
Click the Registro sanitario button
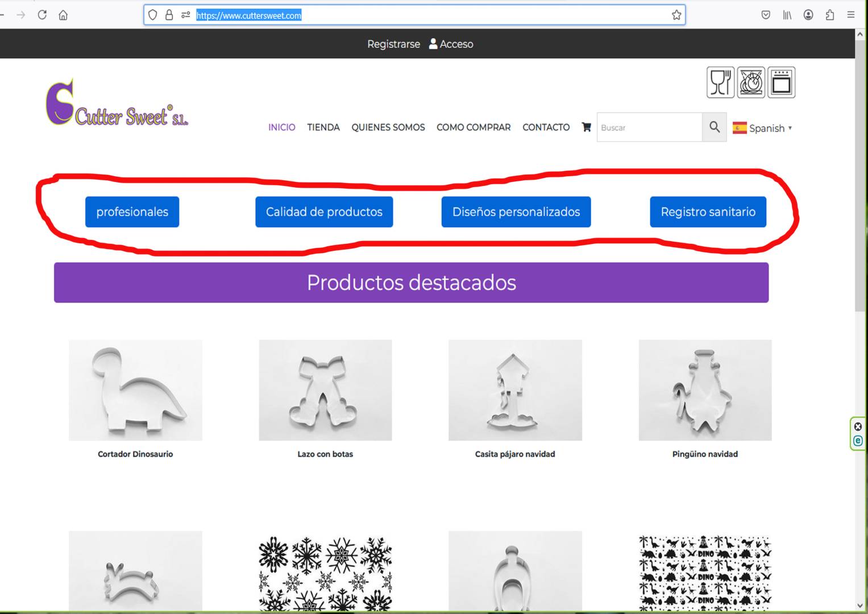point(708,212)
